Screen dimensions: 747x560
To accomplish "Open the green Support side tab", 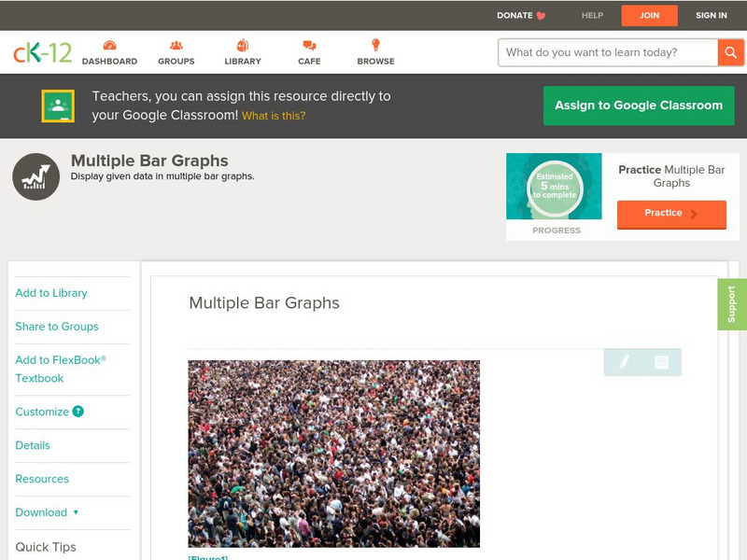I will click(732, 304).
